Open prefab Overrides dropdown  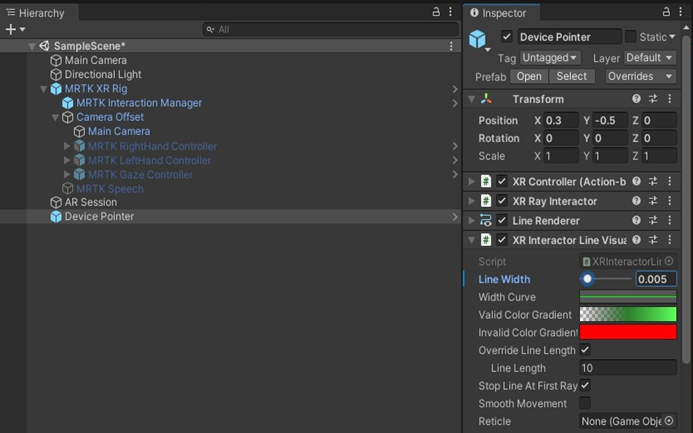click(x=640, y=76)
